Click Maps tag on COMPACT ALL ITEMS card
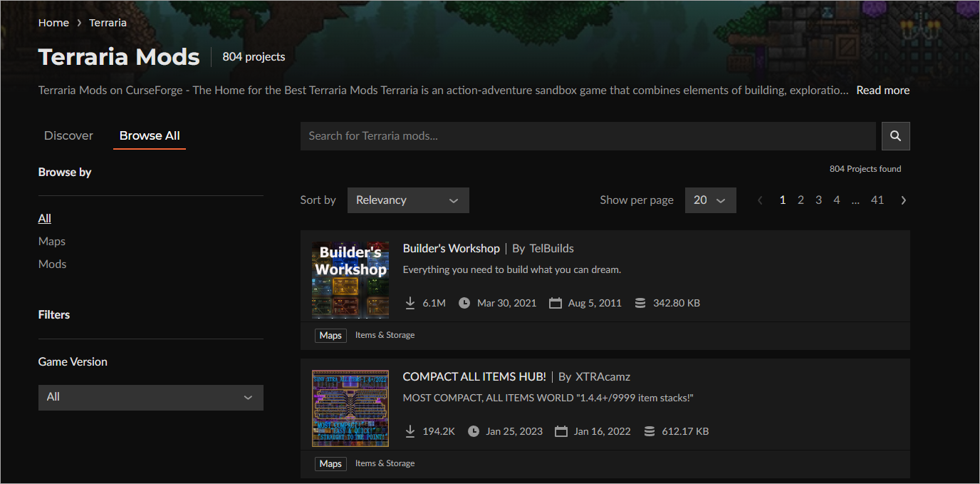 coord(330,463)
